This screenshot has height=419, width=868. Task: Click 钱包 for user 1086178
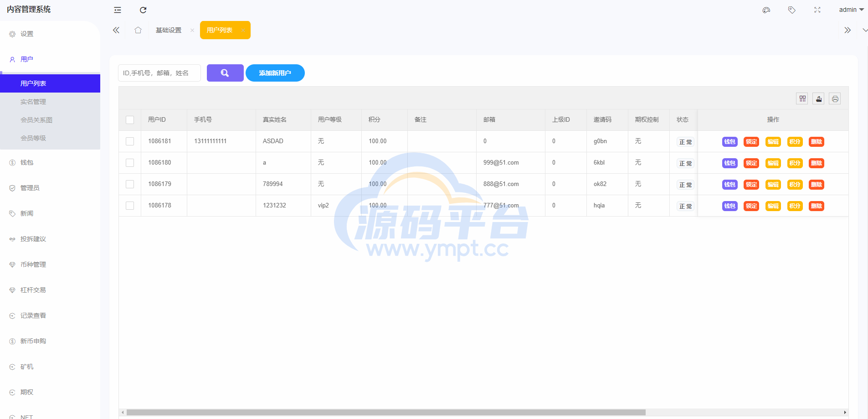[x=730, y=206]
